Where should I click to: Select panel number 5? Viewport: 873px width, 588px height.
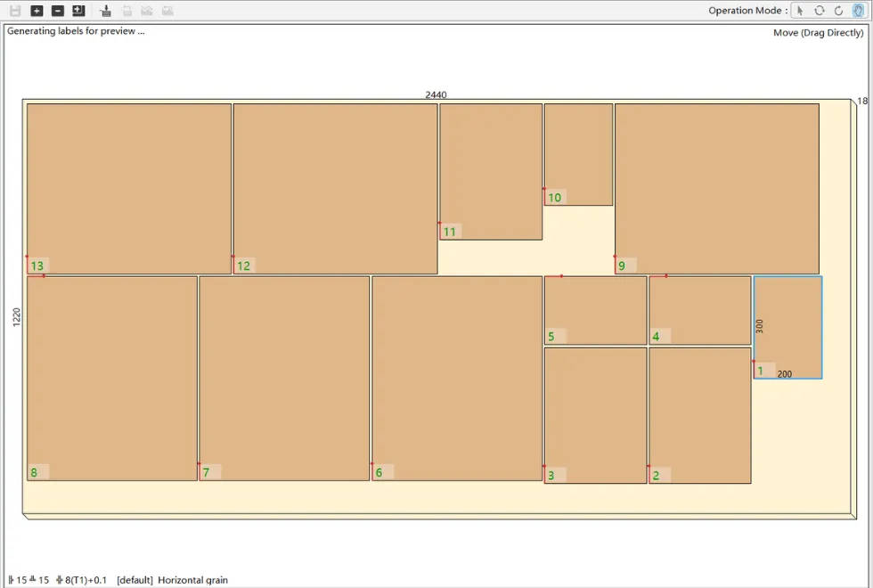pyautogui.click(x=595, y=311)
